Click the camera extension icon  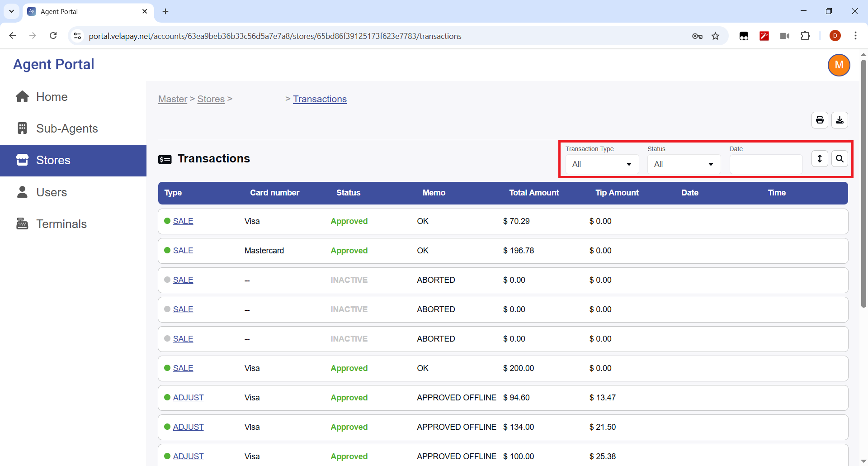[784, 36]
